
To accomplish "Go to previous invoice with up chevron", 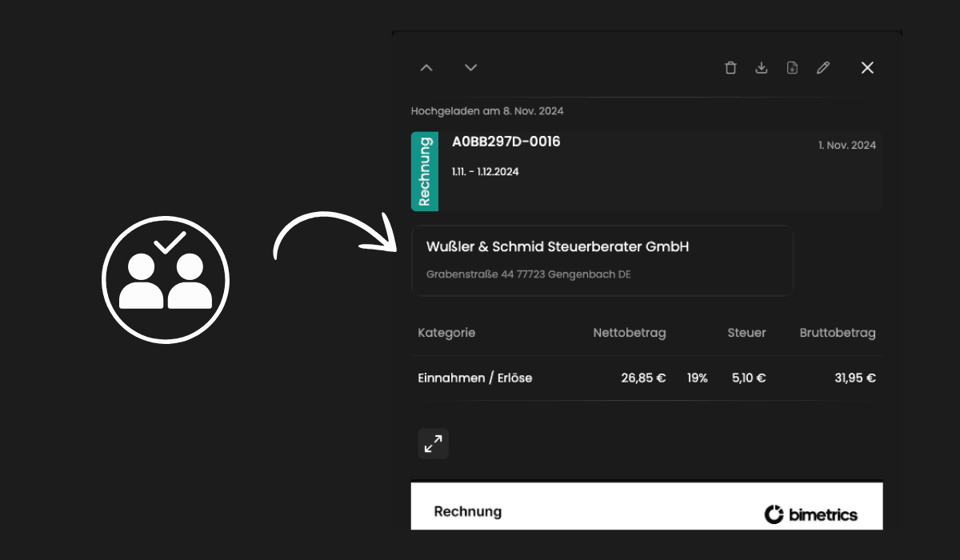I will coord(426,68).
